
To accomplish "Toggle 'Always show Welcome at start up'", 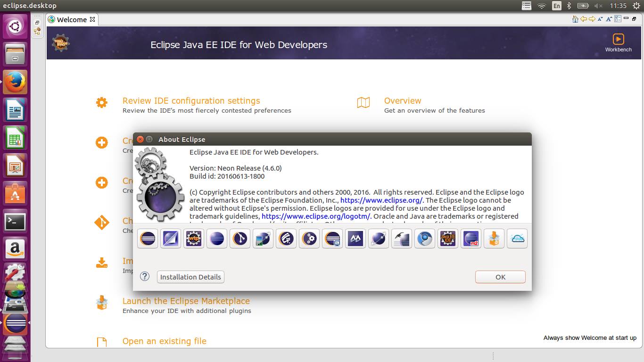I will pyautogui.click(x=590, y=338).
